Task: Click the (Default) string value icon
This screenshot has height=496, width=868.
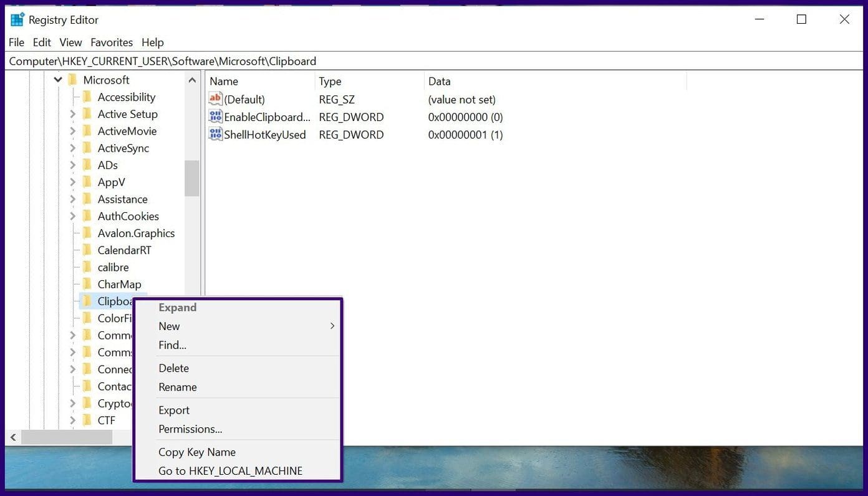Action: 215,99
